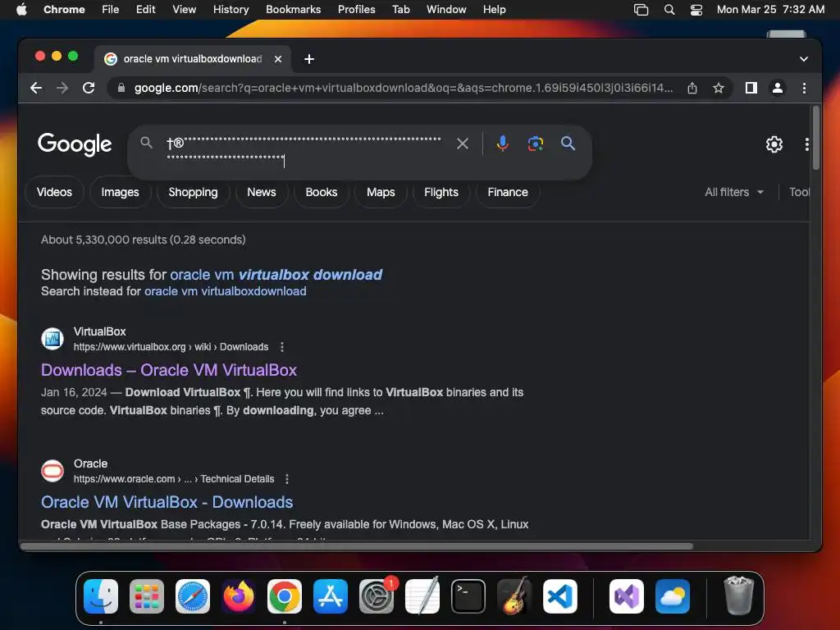The height and width of the screenshot is (630, 840).
Task: Open System Settings from the Dock
Action: coord(376,596)
